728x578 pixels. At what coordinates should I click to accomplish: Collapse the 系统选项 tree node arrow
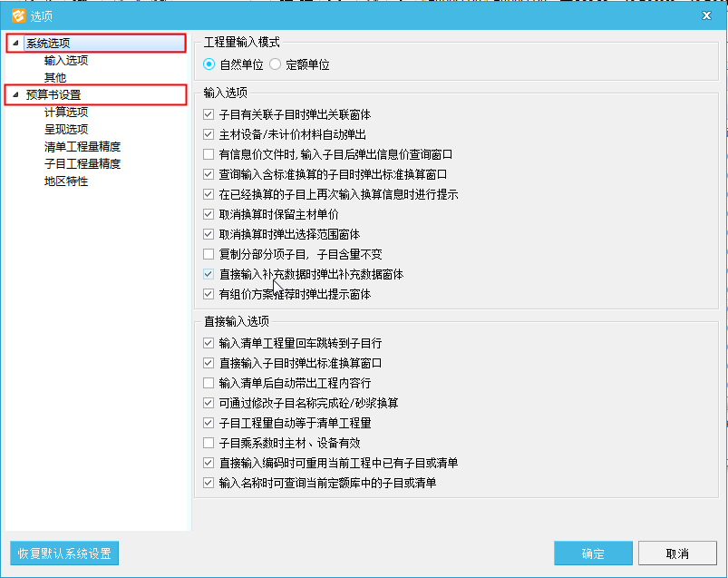click(16, 44)
